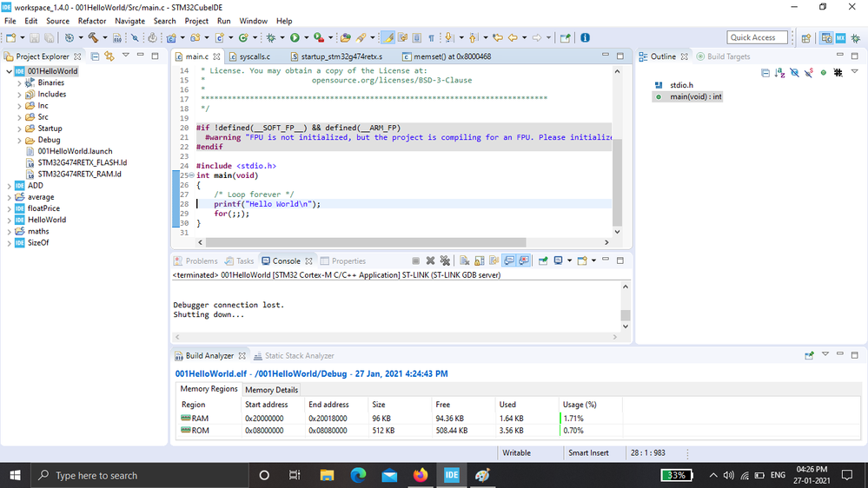The height and width of the screenshot is (488, 868).
Task: Click the Firefox icon in the taskbar
Action: click(x=421, y=475)
